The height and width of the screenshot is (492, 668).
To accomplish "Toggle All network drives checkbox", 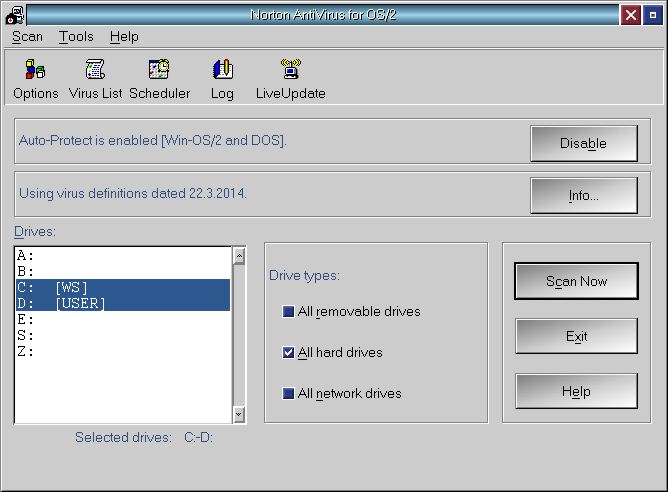I will pos(288,393).
